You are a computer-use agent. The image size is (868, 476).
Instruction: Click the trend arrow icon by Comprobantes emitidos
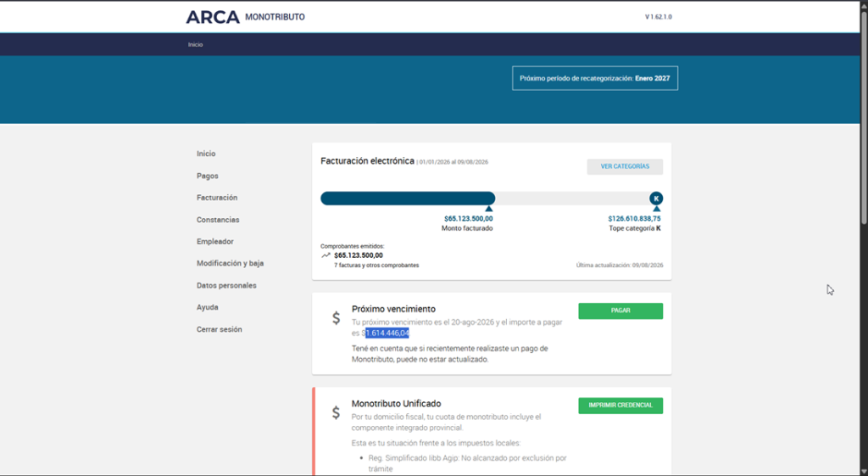pyautogui.click(x=325, y=255)
